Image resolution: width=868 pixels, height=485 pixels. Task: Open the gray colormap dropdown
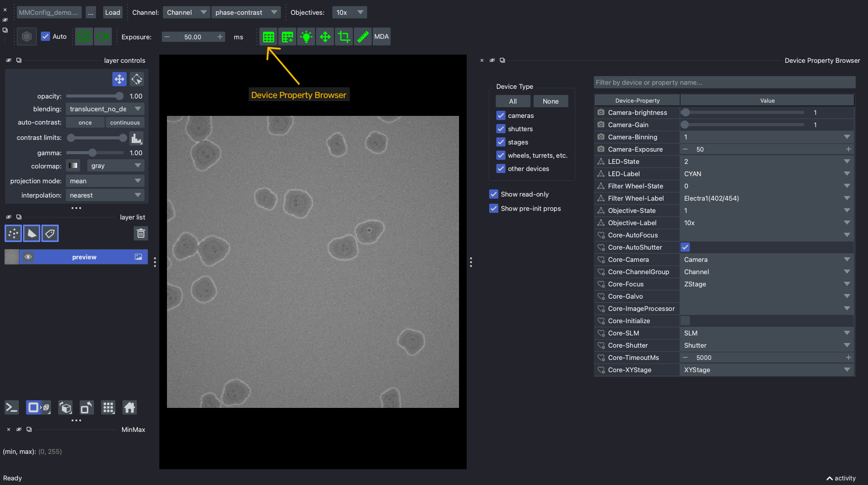(116, 165)
